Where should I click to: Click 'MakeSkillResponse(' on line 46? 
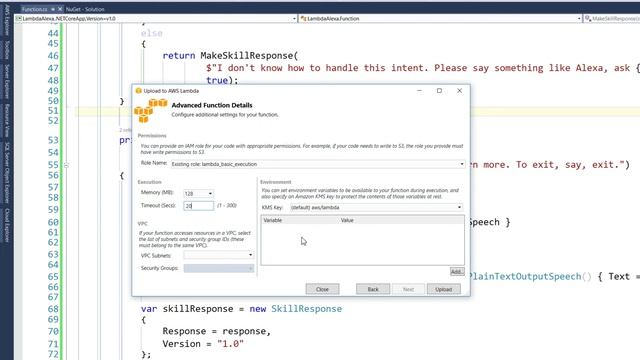[249, 56]
